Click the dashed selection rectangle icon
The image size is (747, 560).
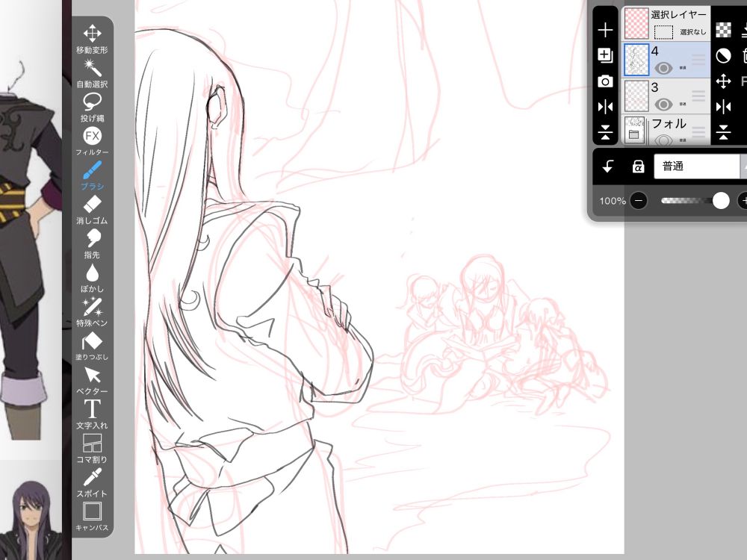pos(663,32)
